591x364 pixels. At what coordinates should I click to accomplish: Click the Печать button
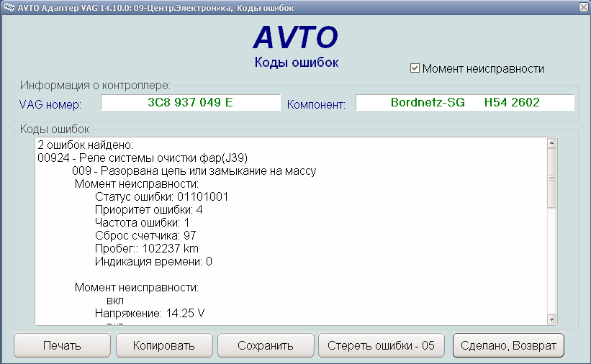point(62,345)
